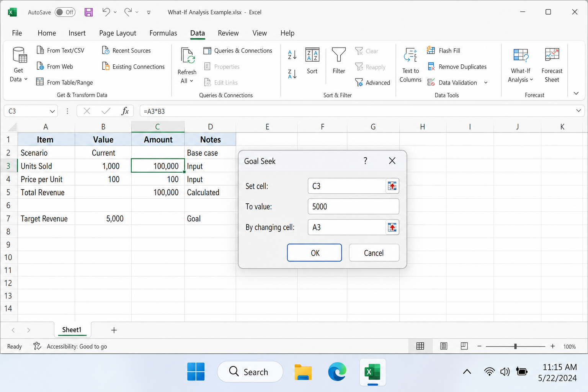588x392 pixels.
Task: Switch to Insert tab
Action: coord(77,33)
